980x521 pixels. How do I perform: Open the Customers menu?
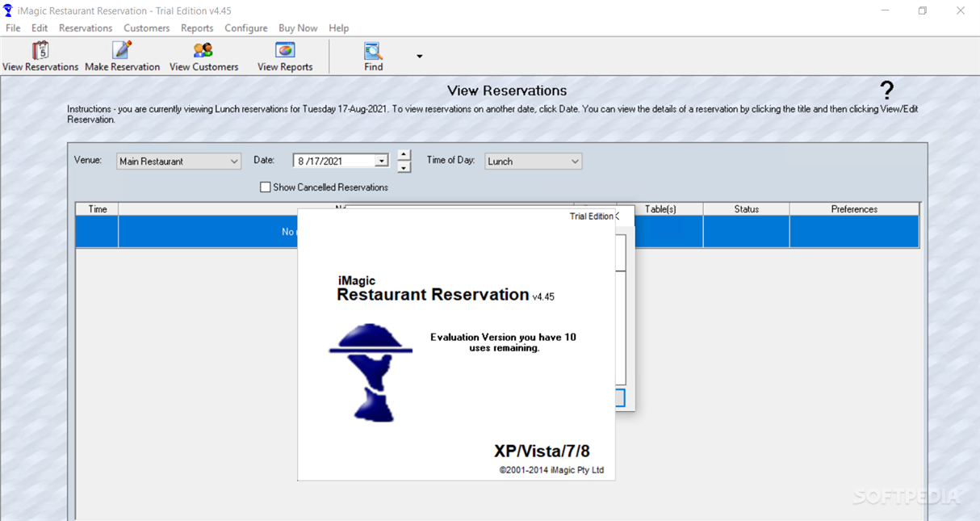point(146,27)
